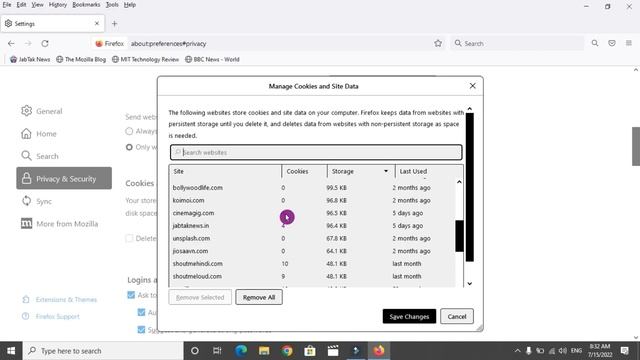The width and height of the screenshot is (640, 360).
Task: Open the notification center icon
Action: [624, 351]
